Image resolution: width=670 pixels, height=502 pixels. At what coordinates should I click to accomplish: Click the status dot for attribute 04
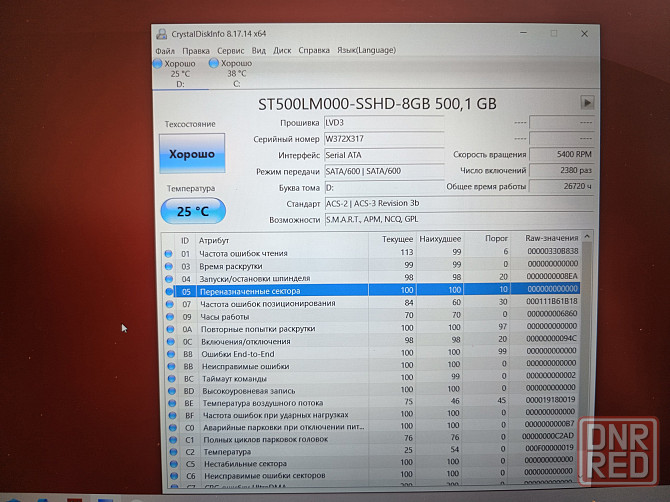[169, 279]
